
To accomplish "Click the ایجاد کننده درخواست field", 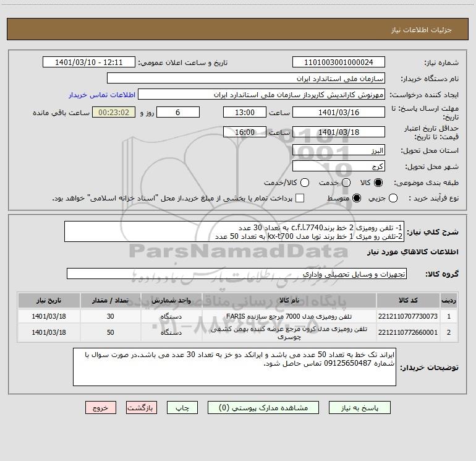I will point(261,94).
